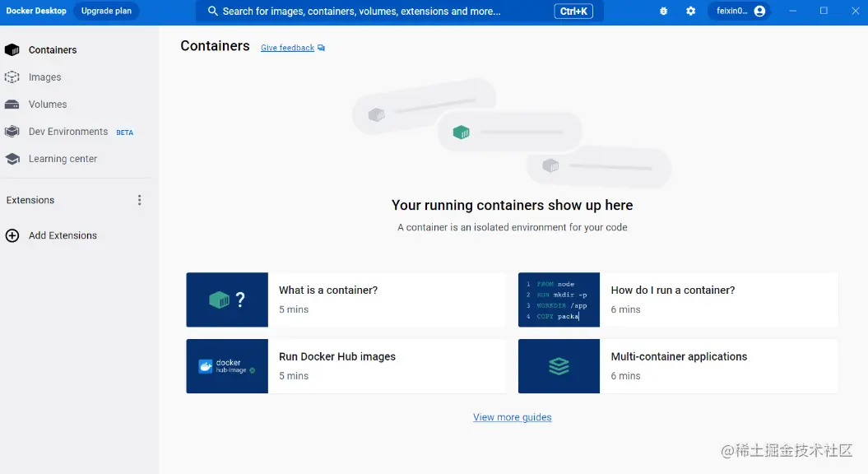Click the search magnifier icon
Viewport: 868px width, 474px height.
pos(212,11)
